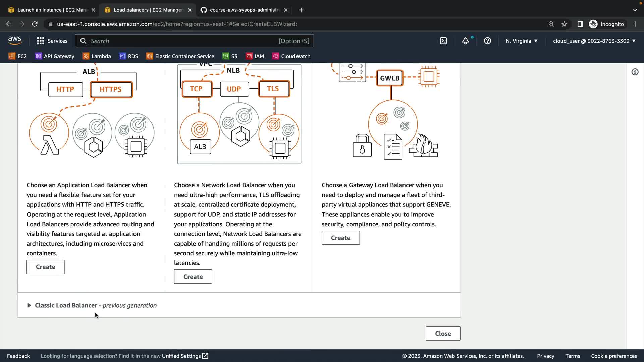Expand the browser tab search chevron

pyautogui.click(x=635, y=10)
